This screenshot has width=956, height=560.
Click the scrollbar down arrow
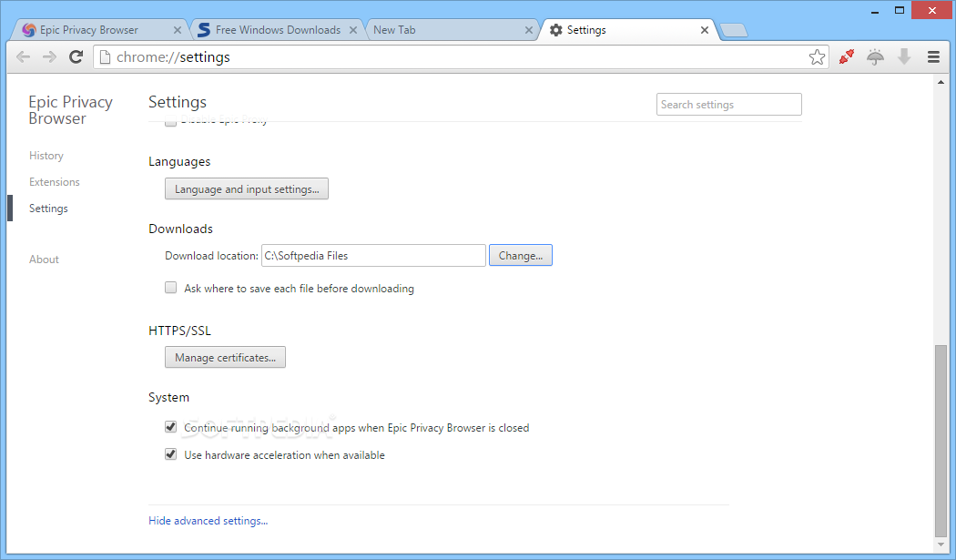(x=941, y=545)
